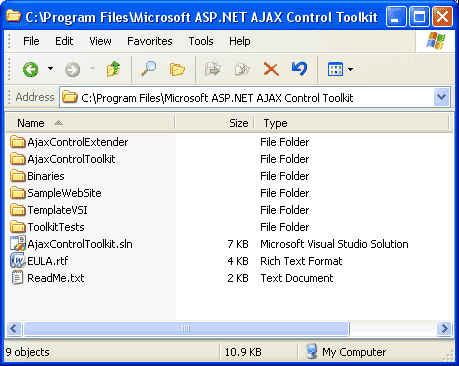Click the TemplateVSI folder name
The image size is (459, 366).
tap(57, 210)
